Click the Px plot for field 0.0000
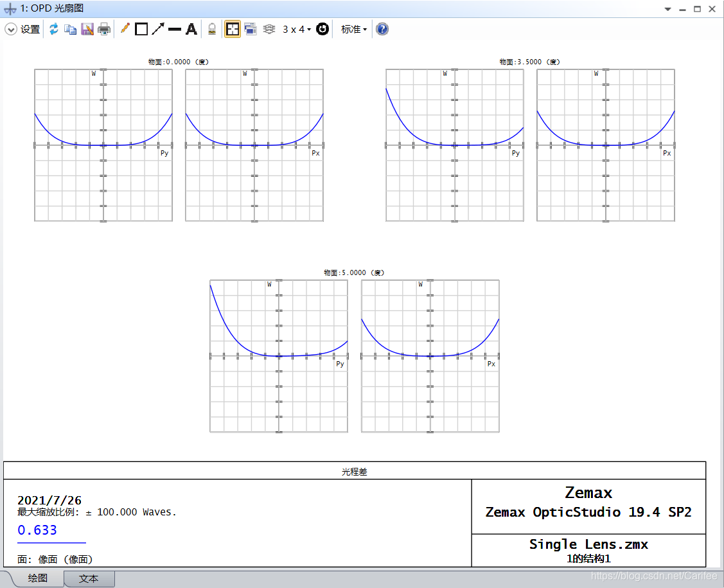The width and height of the screenshot is (724, 588). coord(254,145)
